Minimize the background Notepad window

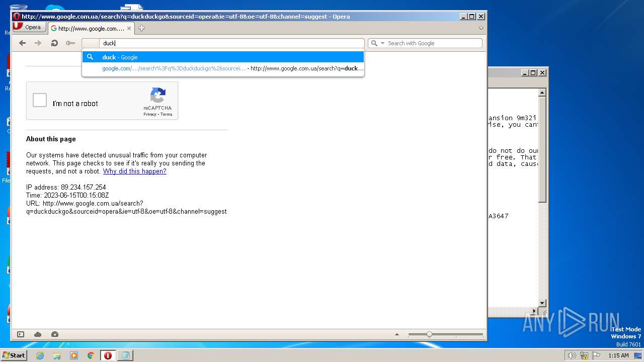525,73
